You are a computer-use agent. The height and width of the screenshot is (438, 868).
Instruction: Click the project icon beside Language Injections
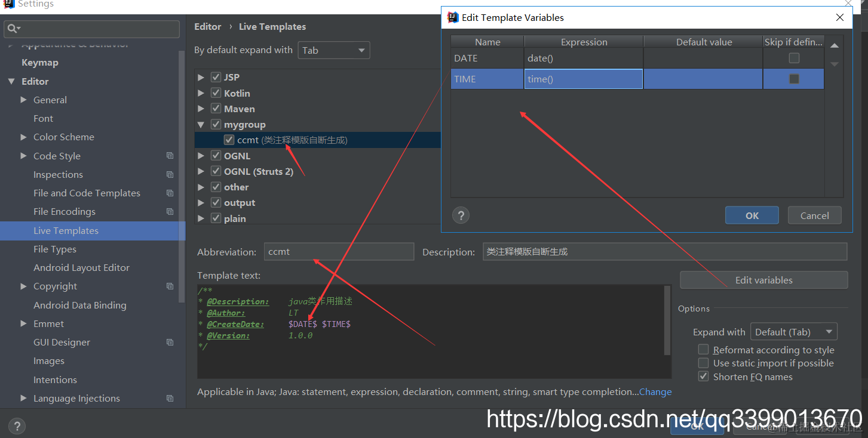(x=170, y=398)
